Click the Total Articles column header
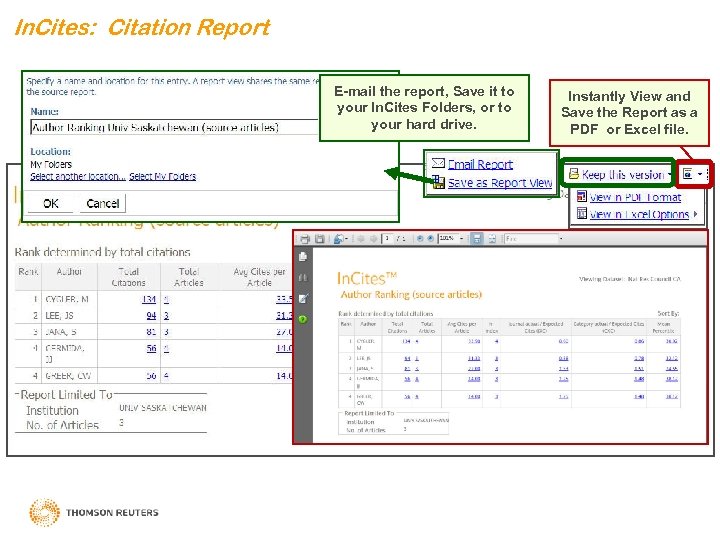The image size is (720, 540). tap(189, 277)
